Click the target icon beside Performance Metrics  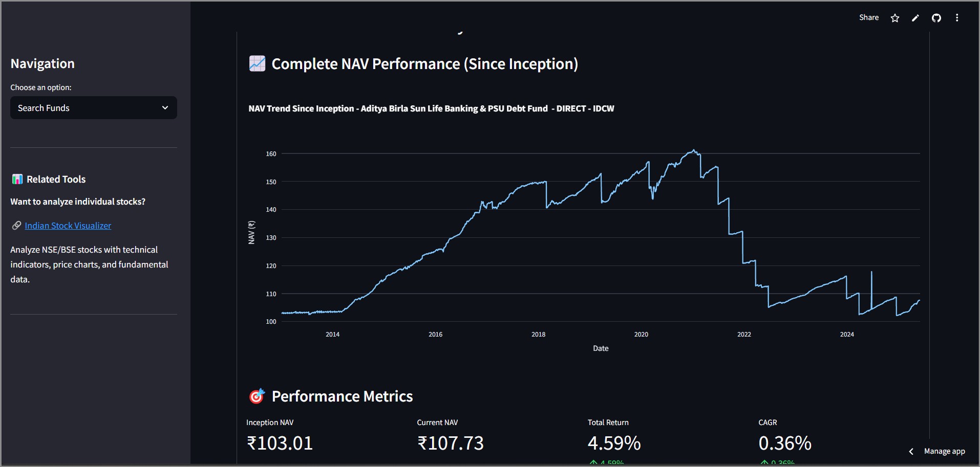pyautogui.click(x=257, y=395)
